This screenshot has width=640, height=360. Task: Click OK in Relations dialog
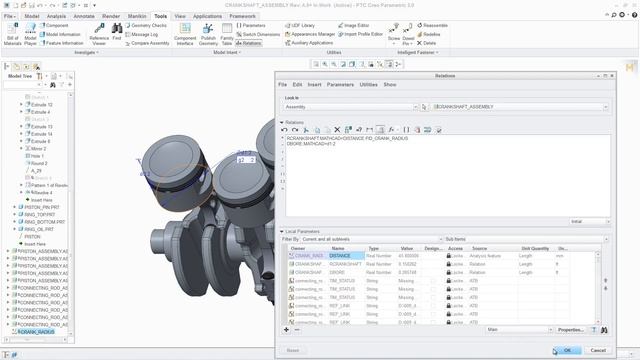coord(567,350)
